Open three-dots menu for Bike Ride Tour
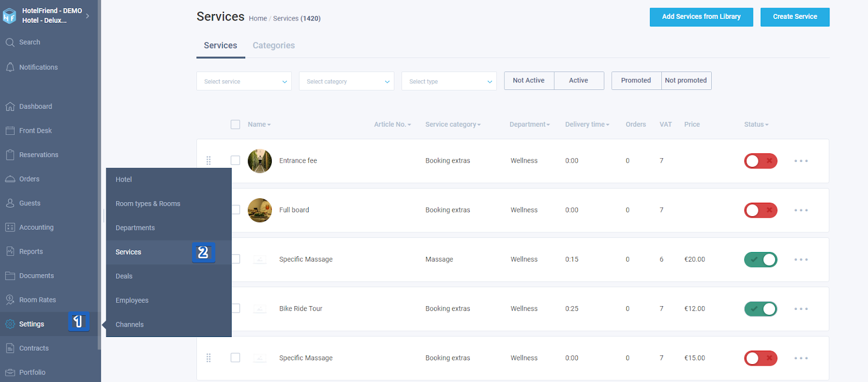 [x=801, y=309]
